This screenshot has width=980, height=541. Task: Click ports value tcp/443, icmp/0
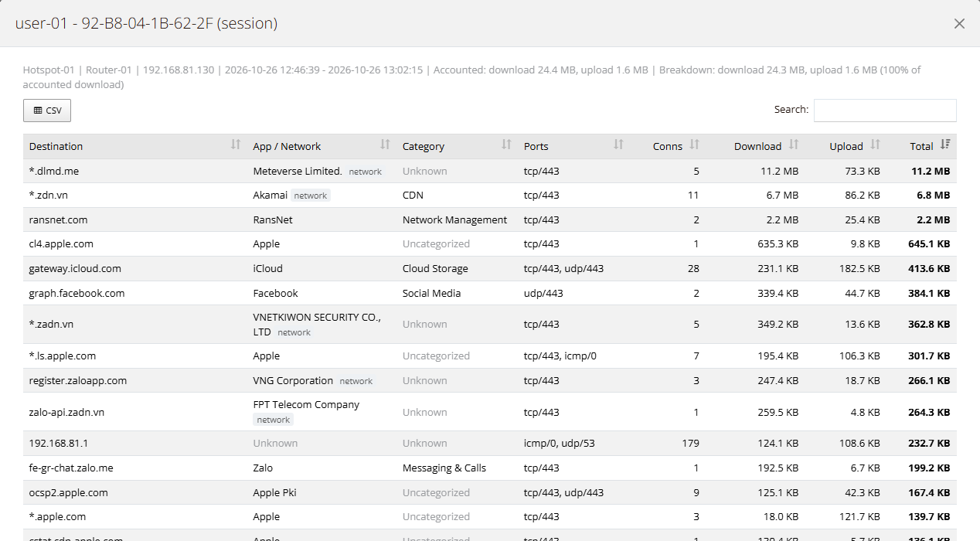coord(560,356)
